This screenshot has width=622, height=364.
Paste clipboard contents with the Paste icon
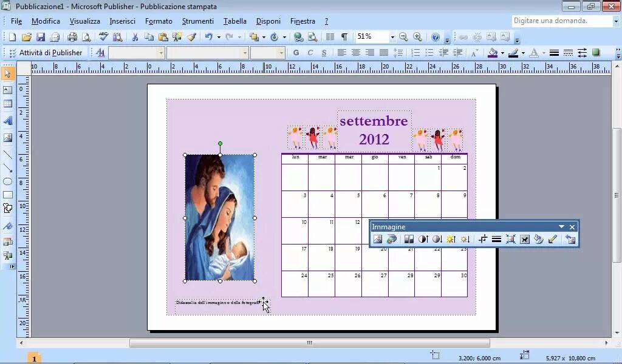(x=163, y=37)
